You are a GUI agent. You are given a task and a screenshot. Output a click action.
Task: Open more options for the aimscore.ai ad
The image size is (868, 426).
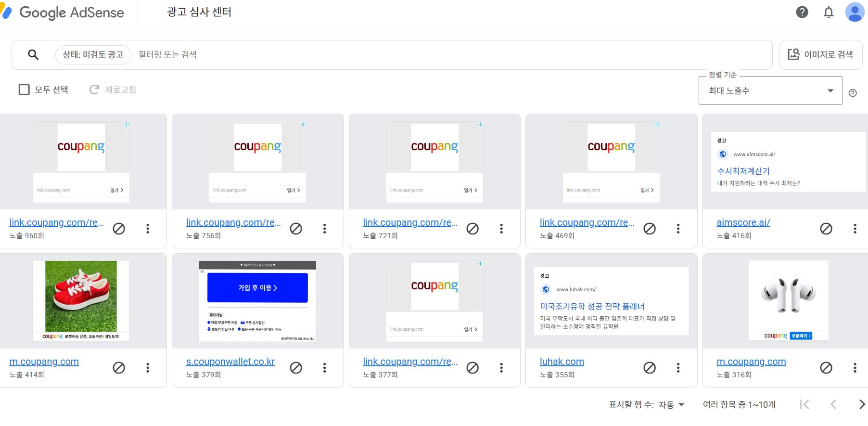(855, 229)
